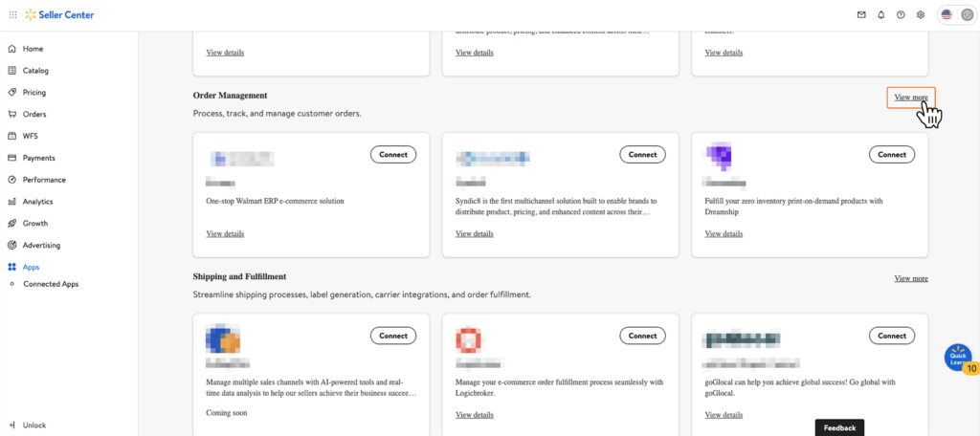Viewport: 980px width, 436px height.
Task: Click the Payments card icon
Action: click(11, 158)
